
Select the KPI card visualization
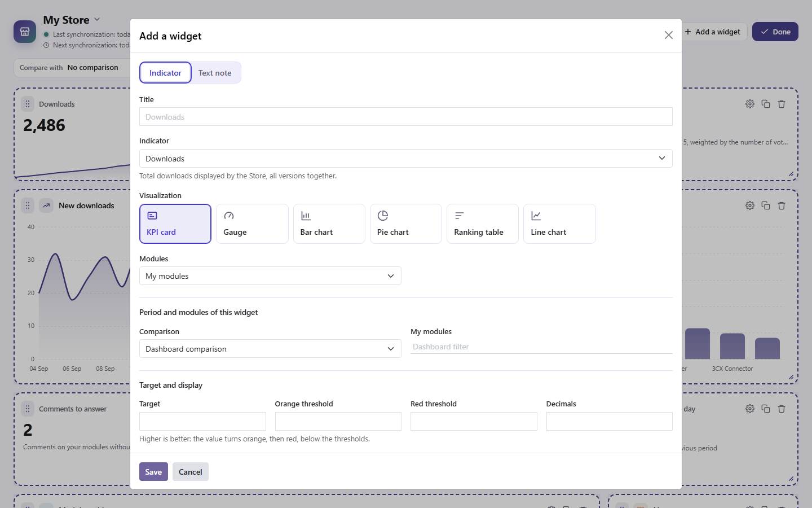point(175,224)
